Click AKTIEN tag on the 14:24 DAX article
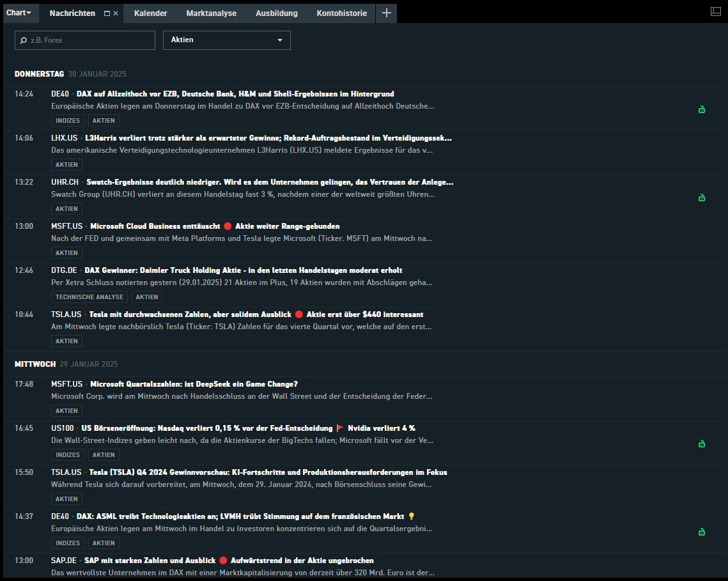This screenshot has width=728, height=581. coord(104,121)
